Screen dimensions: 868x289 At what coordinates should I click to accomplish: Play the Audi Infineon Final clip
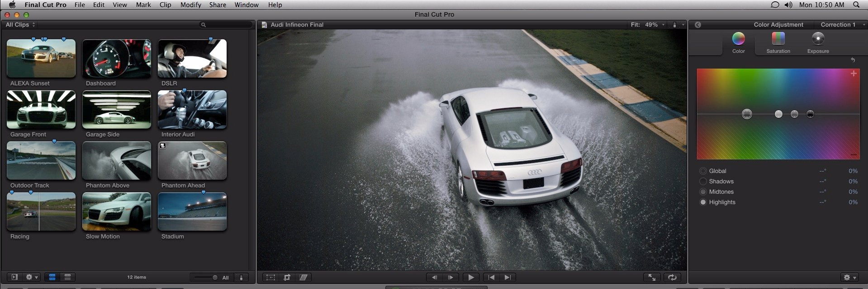[x=471, y=277]
